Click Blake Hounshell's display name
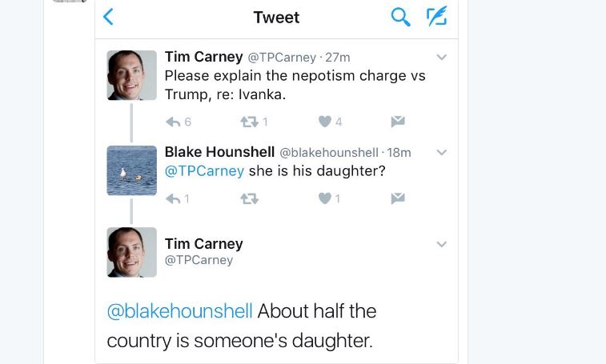 [x=219, y=152]
